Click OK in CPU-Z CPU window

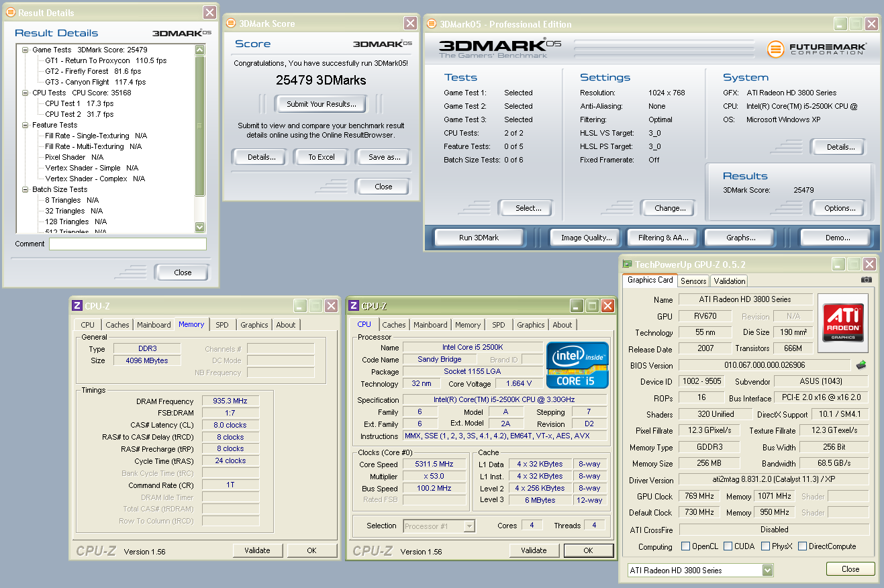click(x=588, y=550)
